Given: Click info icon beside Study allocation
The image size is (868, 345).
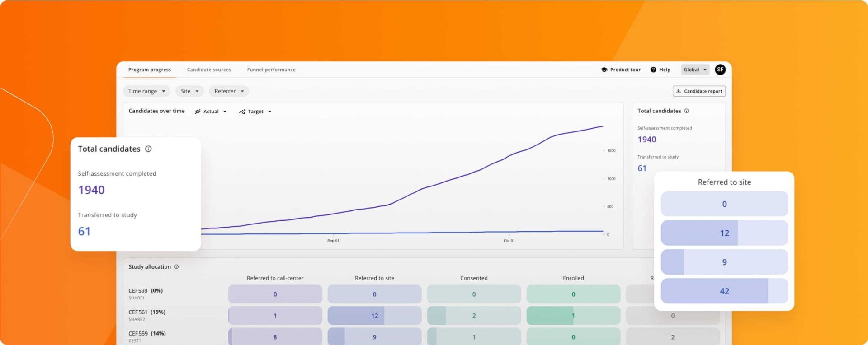Looking at the screenshot, I should click(176, 267).
